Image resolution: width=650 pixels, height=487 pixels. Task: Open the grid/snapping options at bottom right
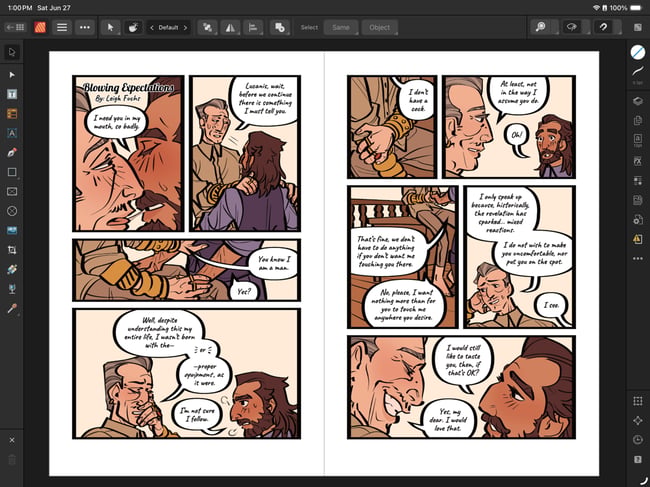pyautogui.click(x=638, y=401)
